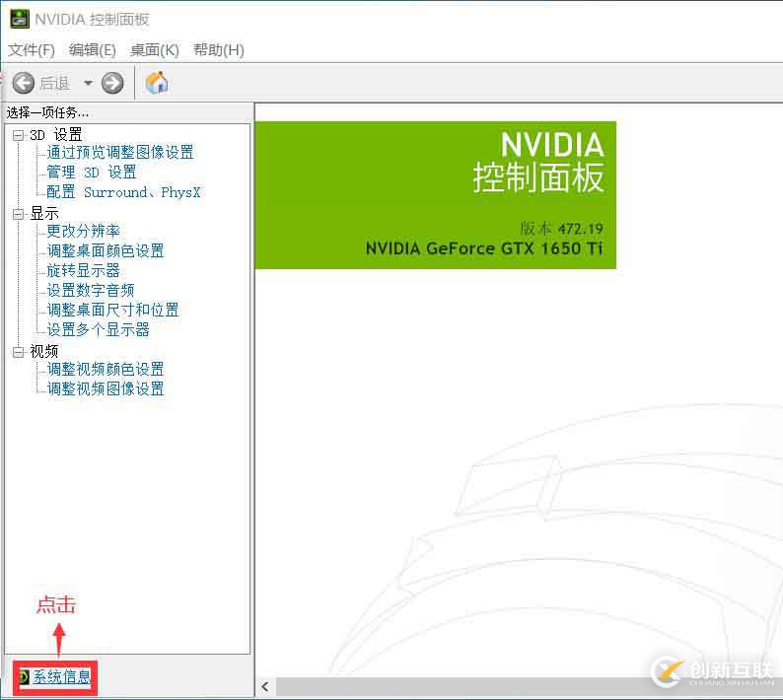This screenshot has height=700, width=783.
Task: Select 调整桌面颜色设置
Action: pos(106,250)
